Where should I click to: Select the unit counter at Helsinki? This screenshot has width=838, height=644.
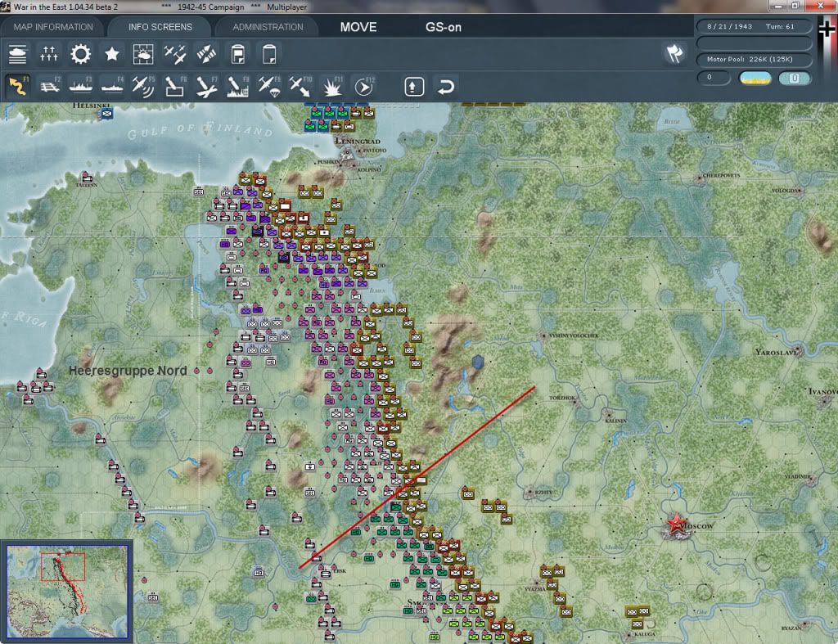(x=107, y=113)
